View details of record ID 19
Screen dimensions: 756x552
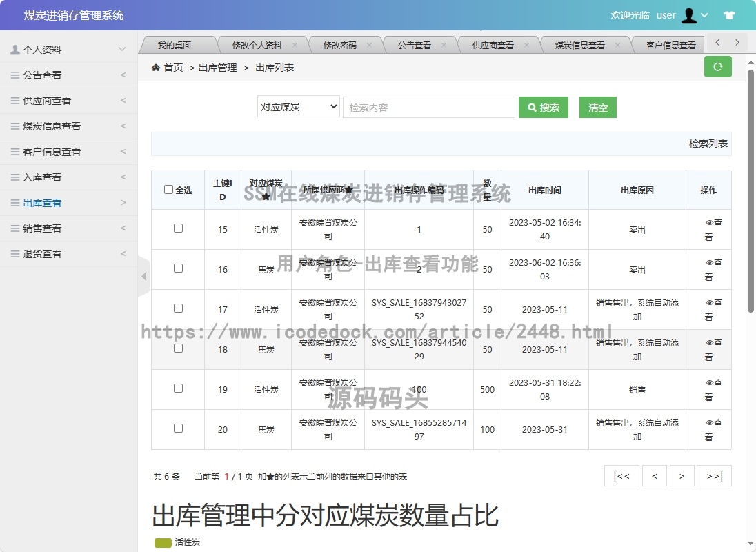(713, 390)
